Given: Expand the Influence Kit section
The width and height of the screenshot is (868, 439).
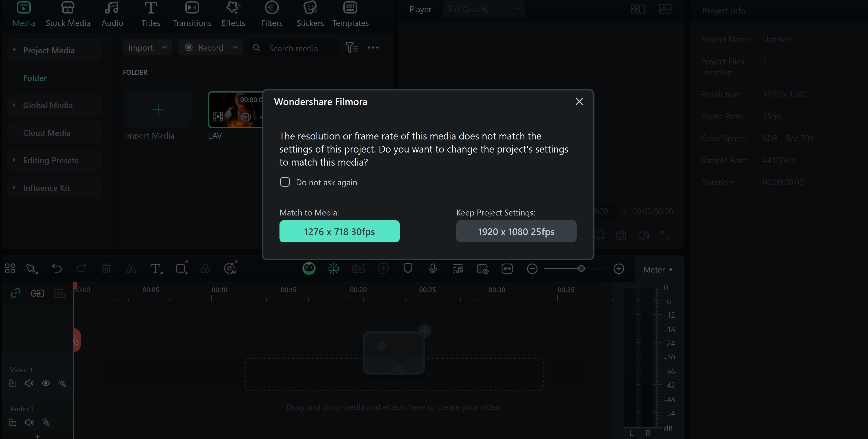Looking at the screenshot, I should [14, 188].
